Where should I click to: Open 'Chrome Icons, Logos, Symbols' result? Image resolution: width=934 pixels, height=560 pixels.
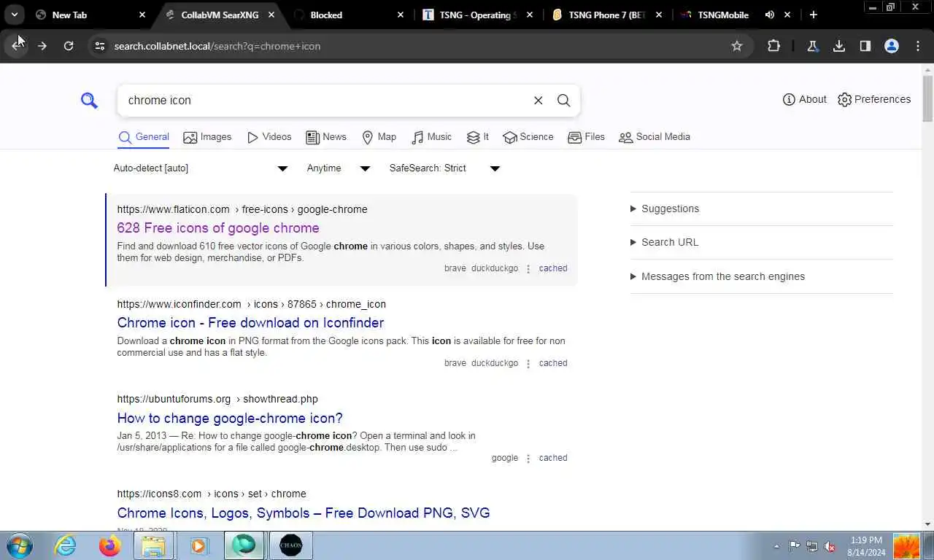pos(304,513)
